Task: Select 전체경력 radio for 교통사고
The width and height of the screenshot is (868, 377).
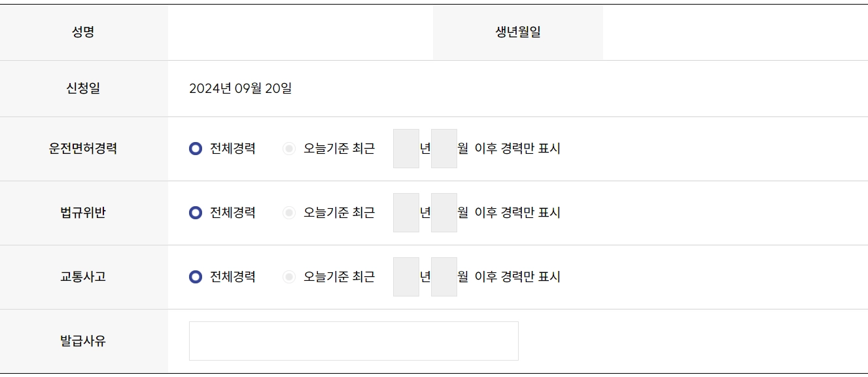Action: point(196,276)
